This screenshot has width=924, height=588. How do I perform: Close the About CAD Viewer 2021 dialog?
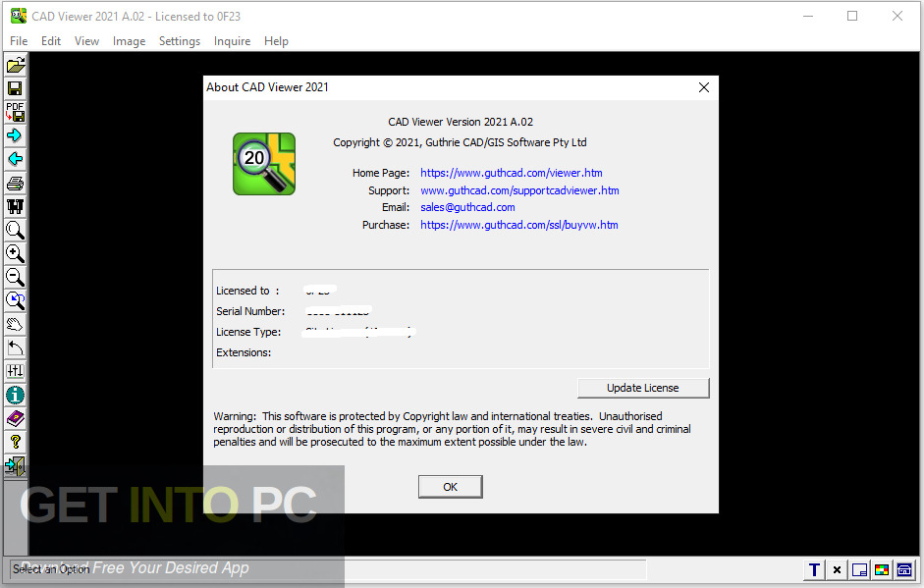pos(704,87)
